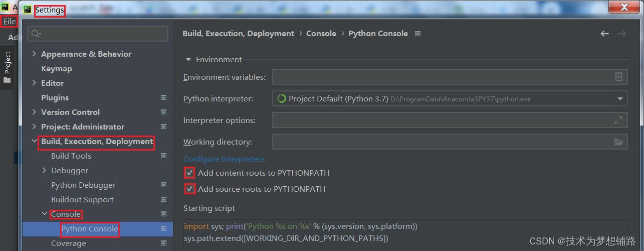Click the project-level icon beside Python Console breadcrumb
The width and height of the screenshot is (644, 251).
click(x=418, y=34)
